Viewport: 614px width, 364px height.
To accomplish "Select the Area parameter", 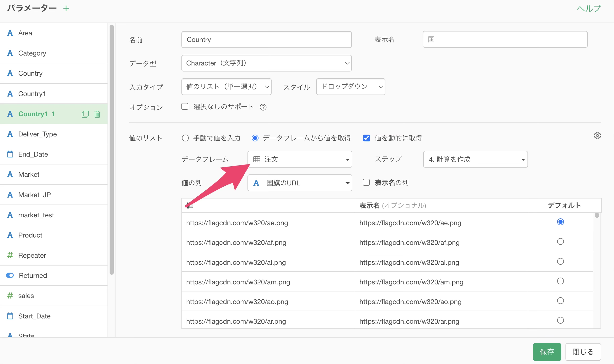I will tap(54, 33).
